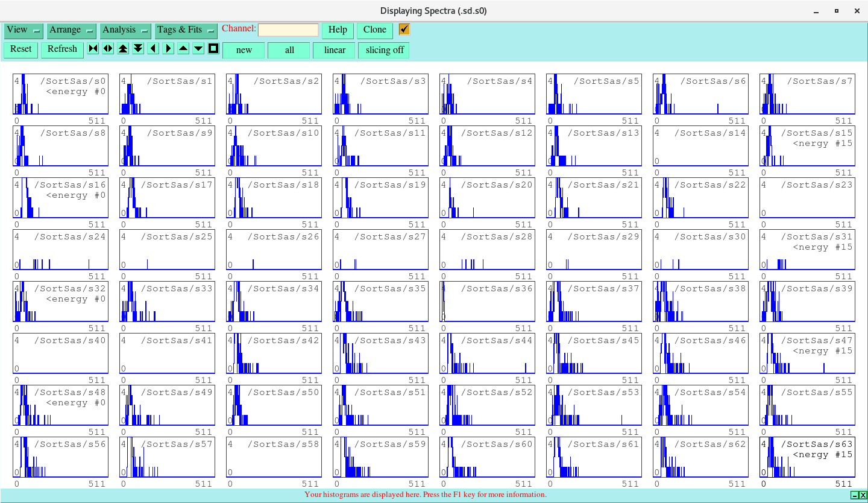Click the left triangle navigation icon

pyautogui.click(x=153, y=49)
